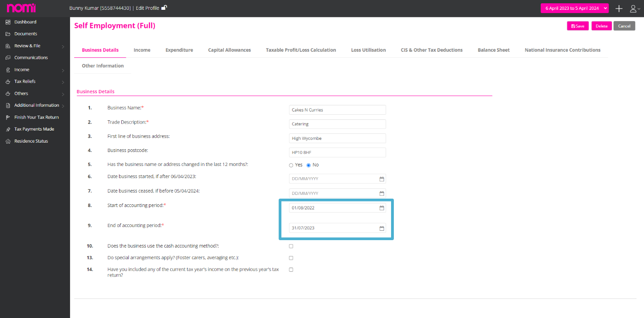Expand Review & File submenu arrow
The image size is (644, 318).
(63, 47)
